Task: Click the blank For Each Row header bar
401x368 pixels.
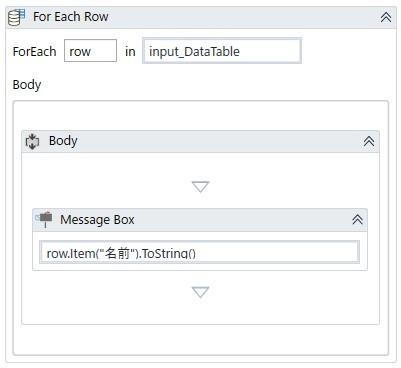Action: (x=243, y=17)
